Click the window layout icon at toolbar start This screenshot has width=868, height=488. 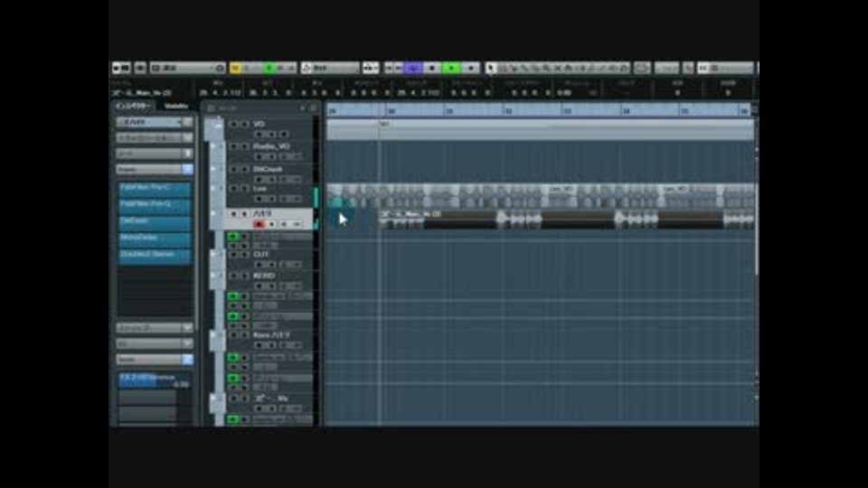click(x=121, y=68)
